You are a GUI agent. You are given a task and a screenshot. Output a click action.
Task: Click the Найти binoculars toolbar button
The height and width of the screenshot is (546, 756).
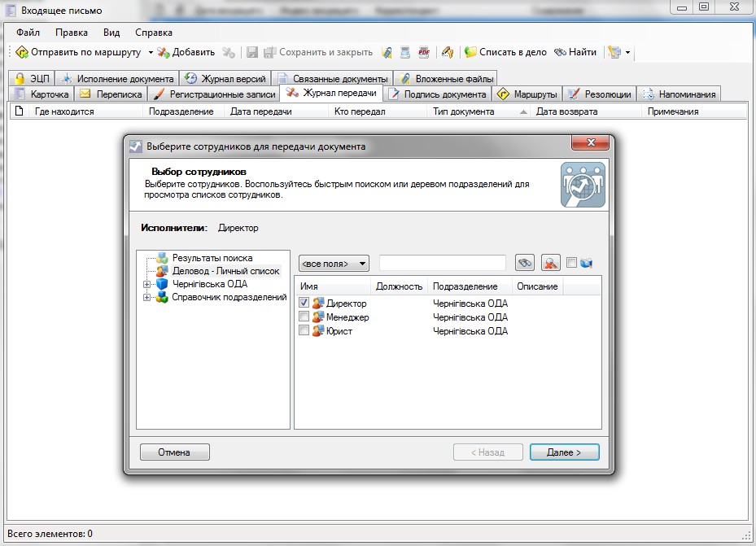click(575, 52)
